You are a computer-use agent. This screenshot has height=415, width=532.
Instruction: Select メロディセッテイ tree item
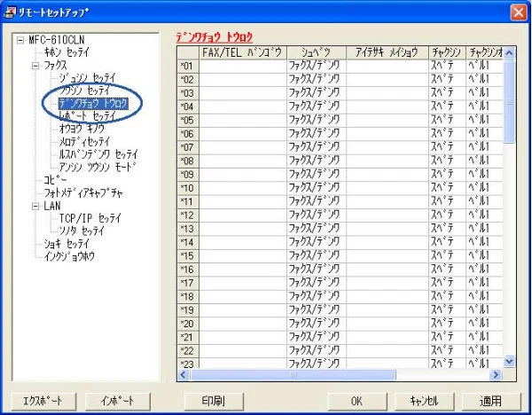click(84, 141)
